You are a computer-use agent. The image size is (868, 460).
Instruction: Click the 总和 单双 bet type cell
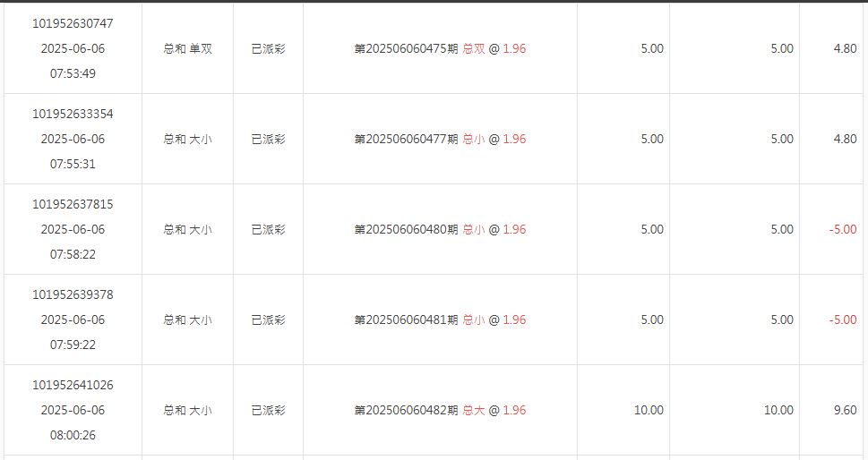(187, 48)
